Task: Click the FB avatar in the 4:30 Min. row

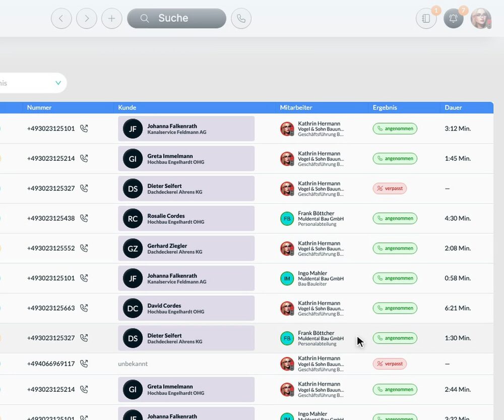Action: pos(287,219)
